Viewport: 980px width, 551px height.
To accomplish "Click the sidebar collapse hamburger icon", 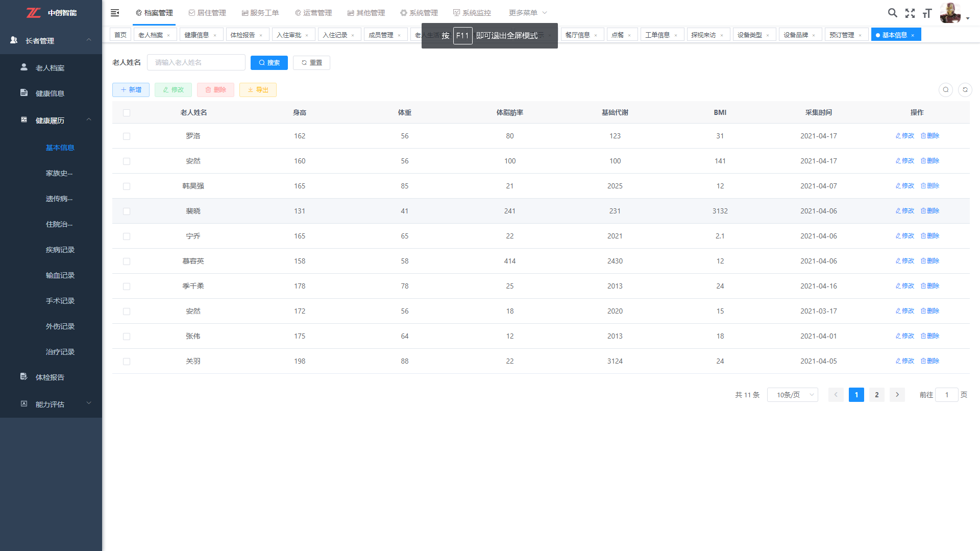I will click(x=115, y=13).
